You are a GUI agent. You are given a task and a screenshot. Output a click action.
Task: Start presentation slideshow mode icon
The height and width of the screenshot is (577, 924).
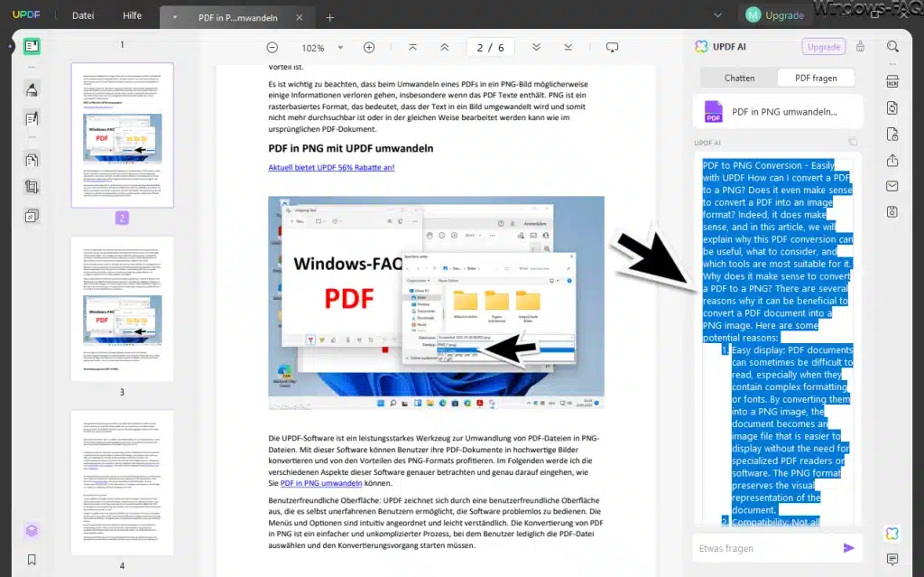click(x=613, y=47)
